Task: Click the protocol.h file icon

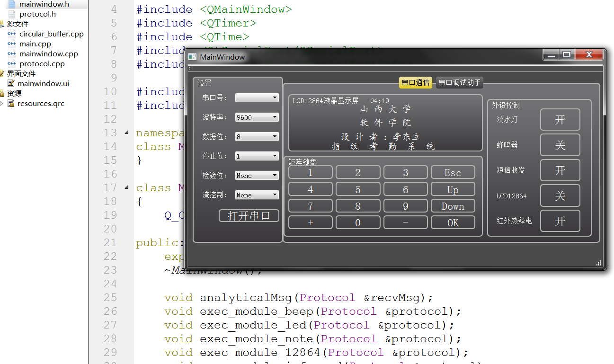Action: [11, 14]
